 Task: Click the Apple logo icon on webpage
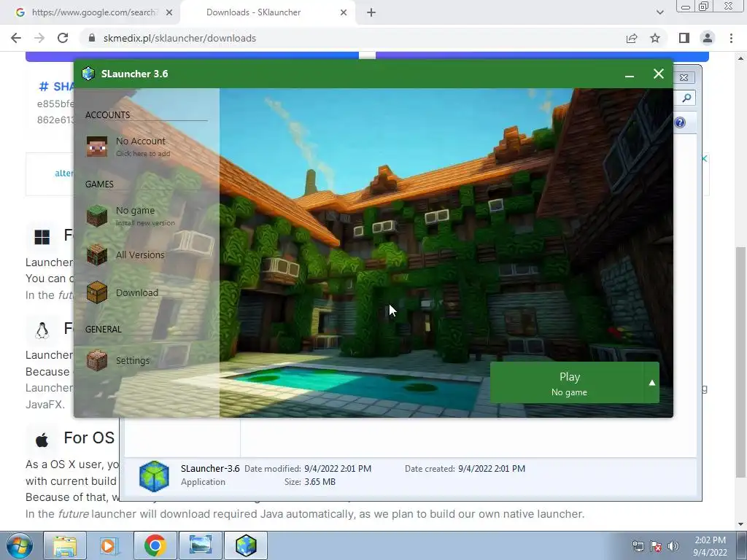(42, 440)
